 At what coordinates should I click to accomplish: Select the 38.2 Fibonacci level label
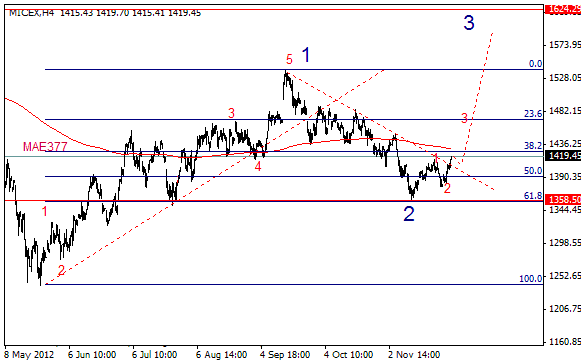[x=533, y=146]
